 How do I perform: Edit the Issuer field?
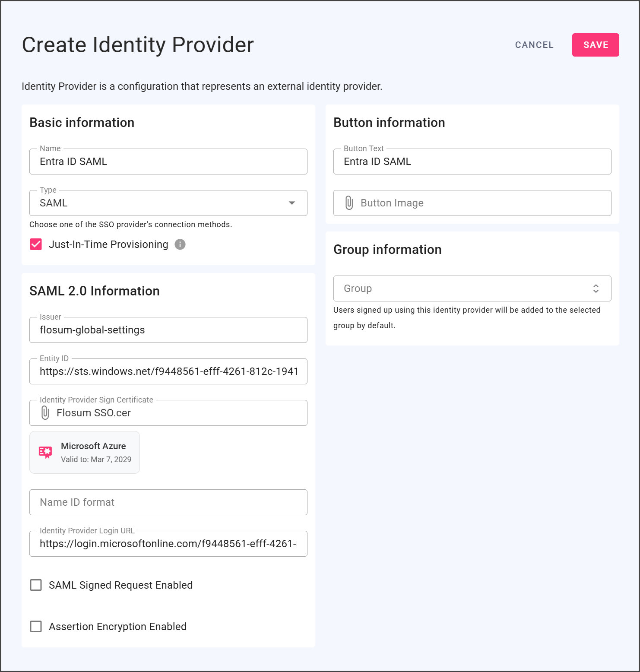(168, 330)
